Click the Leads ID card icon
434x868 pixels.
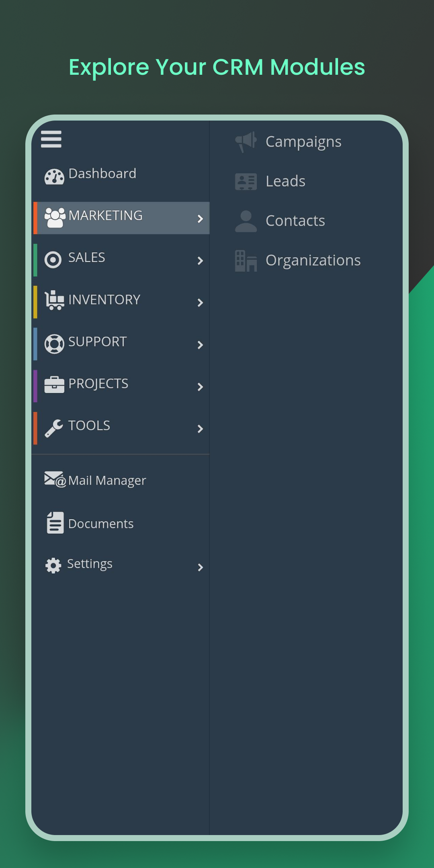click(246, 182)
